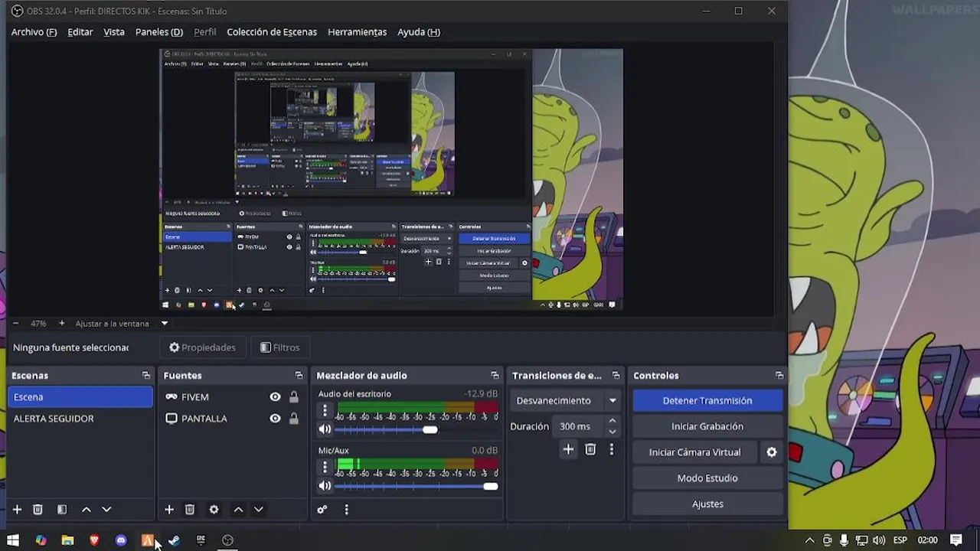980x551 pixels.
Task: Undock the Mezclador de audio panel
Action: 495,376
